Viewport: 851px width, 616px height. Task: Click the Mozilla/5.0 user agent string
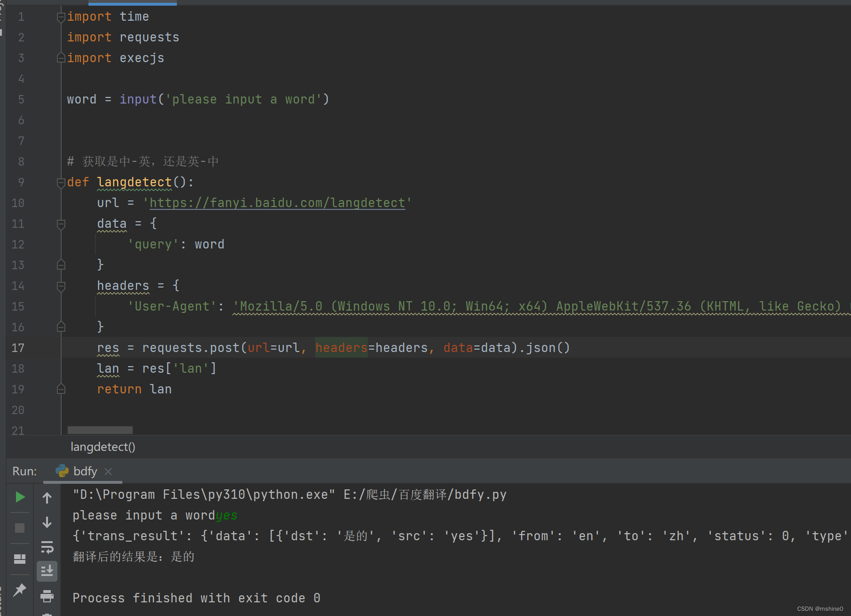tap(541, 306)
